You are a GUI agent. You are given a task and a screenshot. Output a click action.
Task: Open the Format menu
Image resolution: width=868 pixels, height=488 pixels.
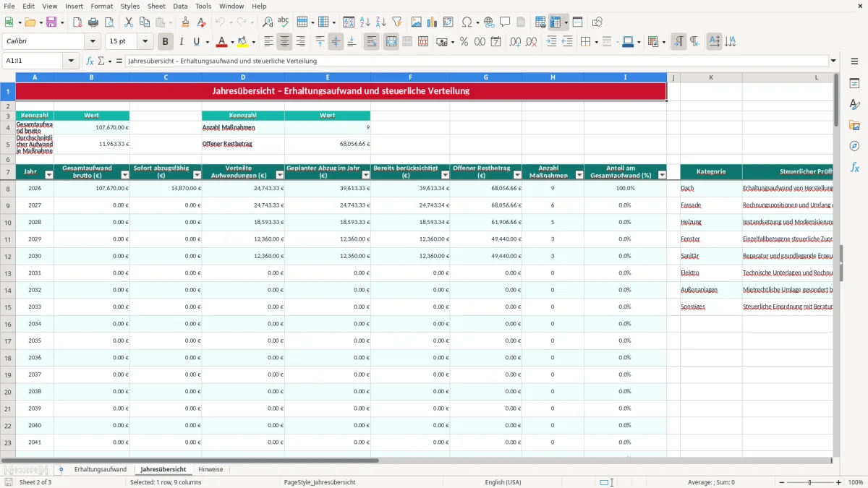click(x=101, y=6)
